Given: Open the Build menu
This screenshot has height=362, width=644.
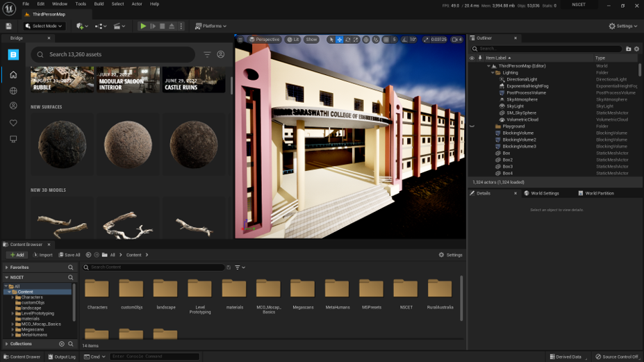Looking at the screenshot, I should pos(99,3).
